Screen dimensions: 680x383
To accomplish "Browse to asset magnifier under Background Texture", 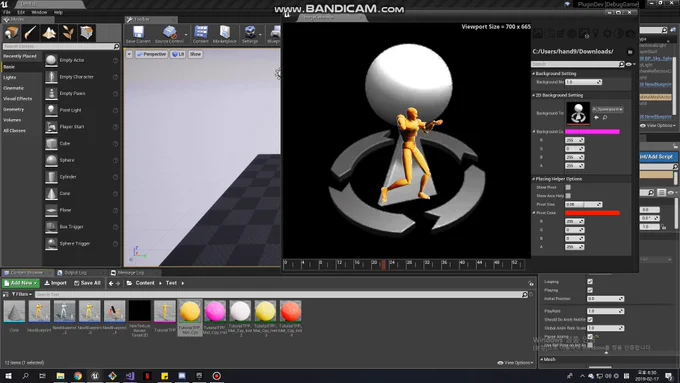I will 605,118.
